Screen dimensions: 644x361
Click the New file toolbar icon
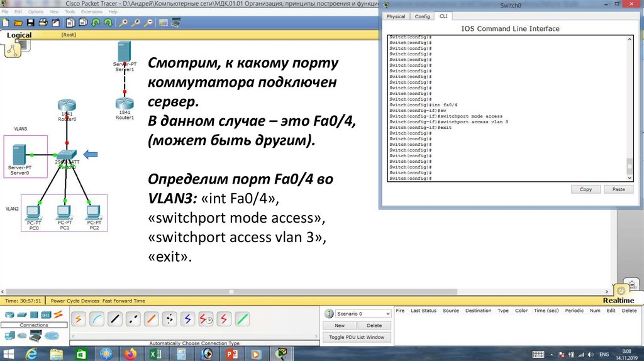[x=6, y=23]
